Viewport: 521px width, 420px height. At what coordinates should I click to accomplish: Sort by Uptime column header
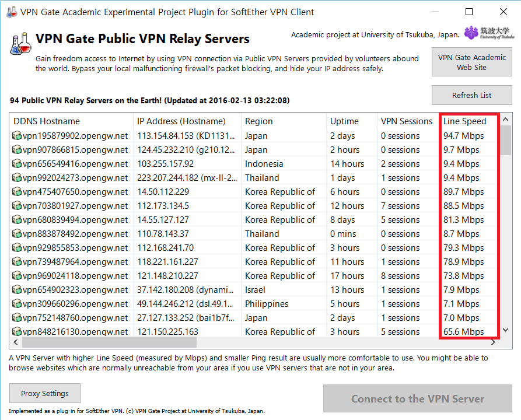coord(352,121)
